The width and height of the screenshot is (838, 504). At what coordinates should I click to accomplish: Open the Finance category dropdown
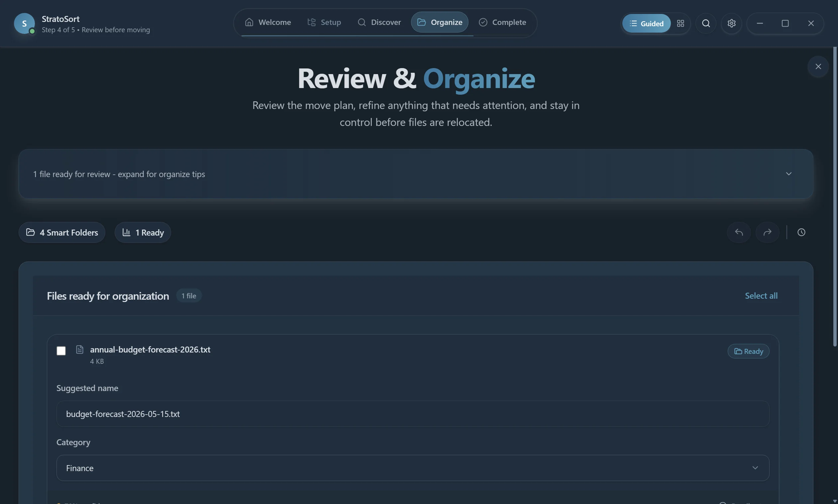point(413,468)
